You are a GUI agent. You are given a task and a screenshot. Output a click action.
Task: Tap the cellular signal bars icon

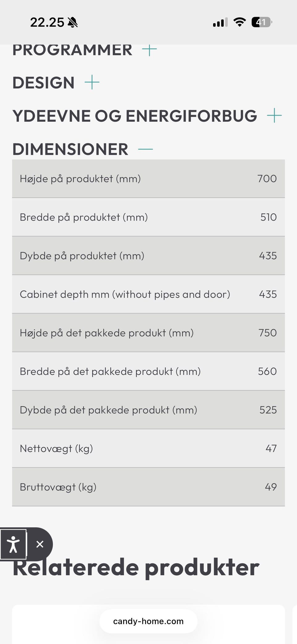220,23
